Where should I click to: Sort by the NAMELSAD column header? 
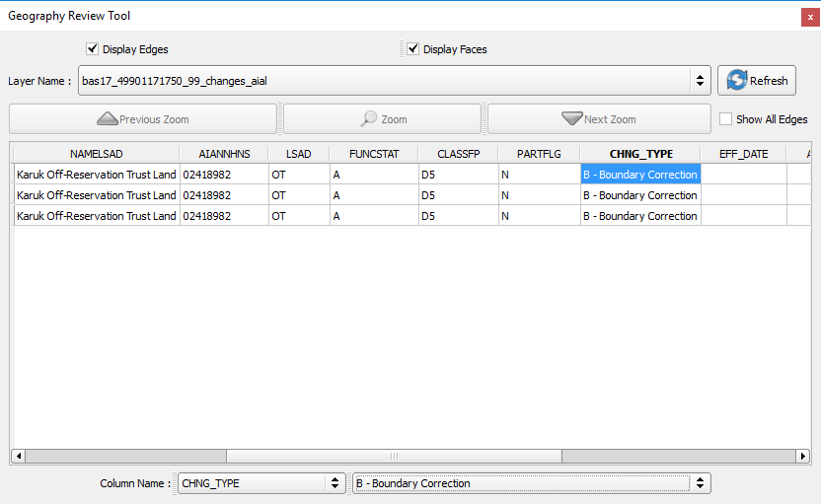[x=97, y=154]
